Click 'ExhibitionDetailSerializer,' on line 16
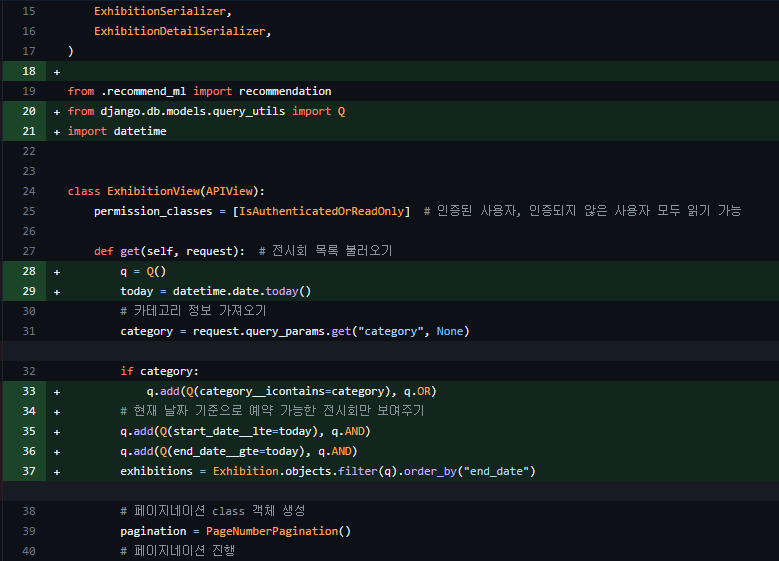Image resolution: width=779 pixels, height=561 pixels. pyautogui.click(x=183, y=31)
